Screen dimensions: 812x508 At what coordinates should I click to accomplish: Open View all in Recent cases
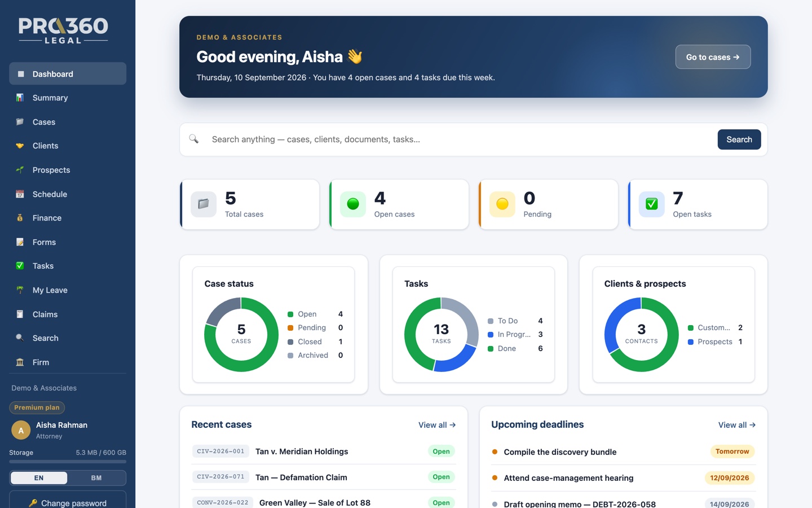(x=437, y=425)
